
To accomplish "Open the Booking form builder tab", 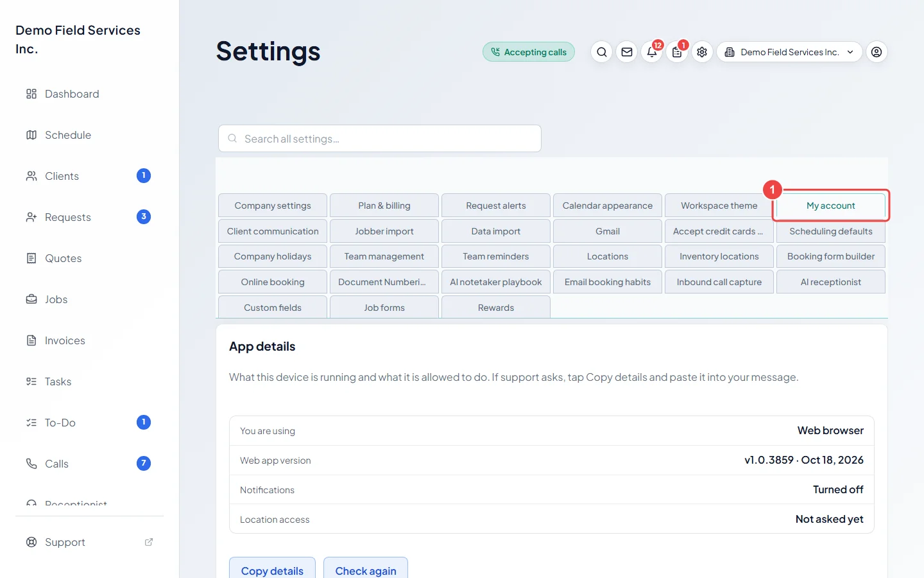I will click(x=831, y=256).
